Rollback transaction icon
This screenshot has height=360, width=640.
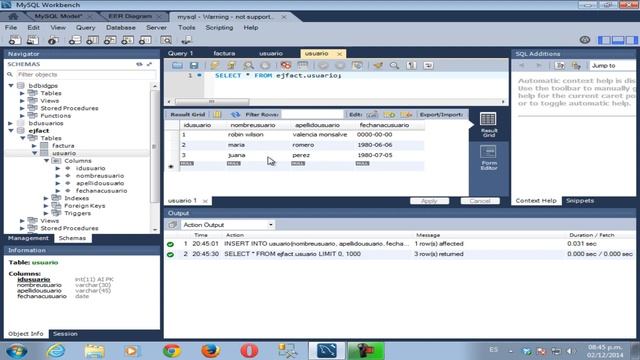(340, 65)
